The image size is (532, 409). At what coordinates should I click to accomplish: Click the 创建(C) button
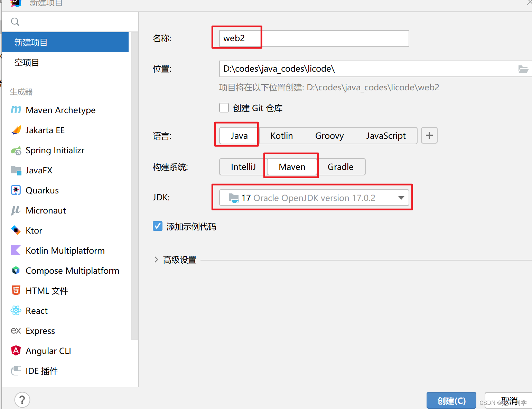(451, 401)
